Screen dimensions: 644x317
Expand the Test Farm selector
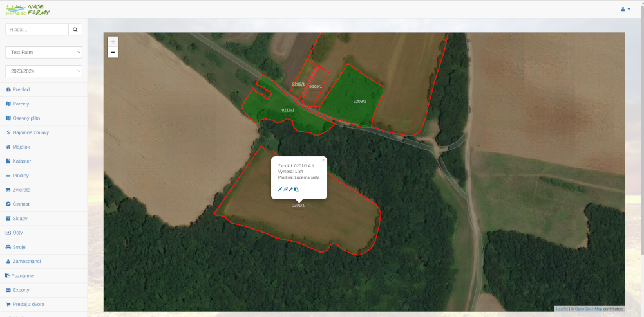click(44, 53)
